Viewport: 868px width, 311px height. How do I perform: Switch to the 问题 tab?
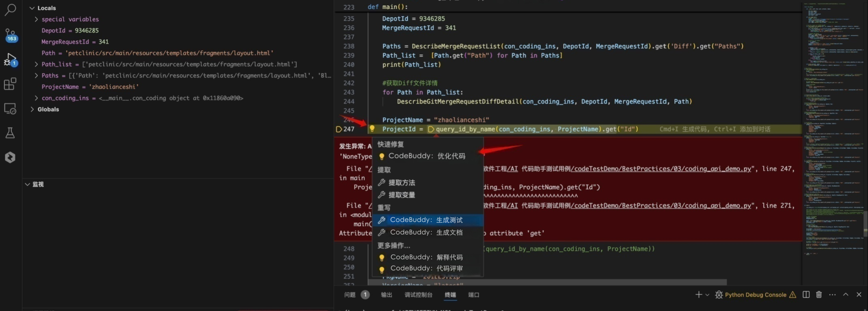[350, 295]
